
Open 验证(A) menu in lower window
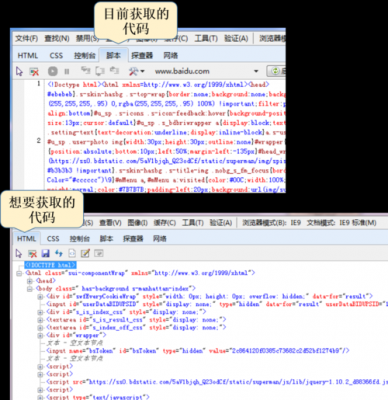[221, 223]
